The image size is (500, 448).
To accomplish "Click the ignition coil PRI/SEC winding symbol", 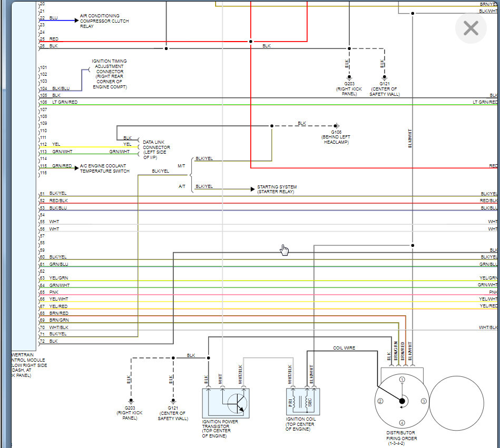I will [x=303, y=402].
